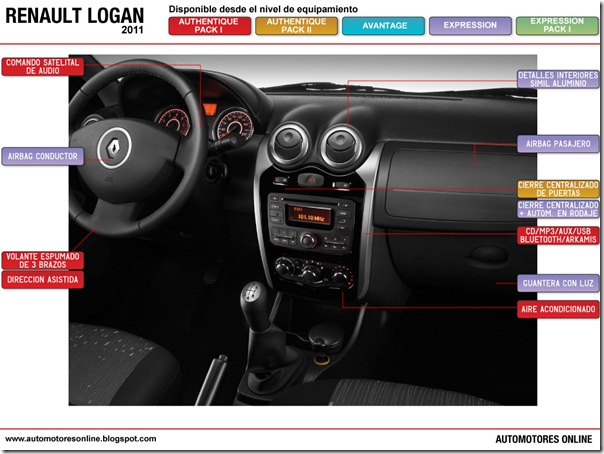Select the CD/MP3/AUX/USB Bluetooth/Arkamis label
This screenshot has width=604, height=454.
[558, 235]
